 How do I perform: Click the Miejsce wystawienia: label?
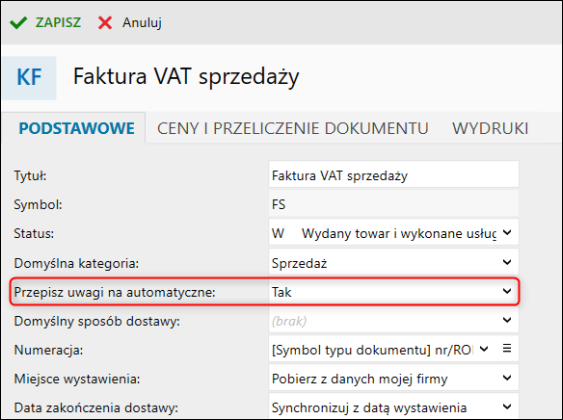pyautogui.click(x=77, y=379)
